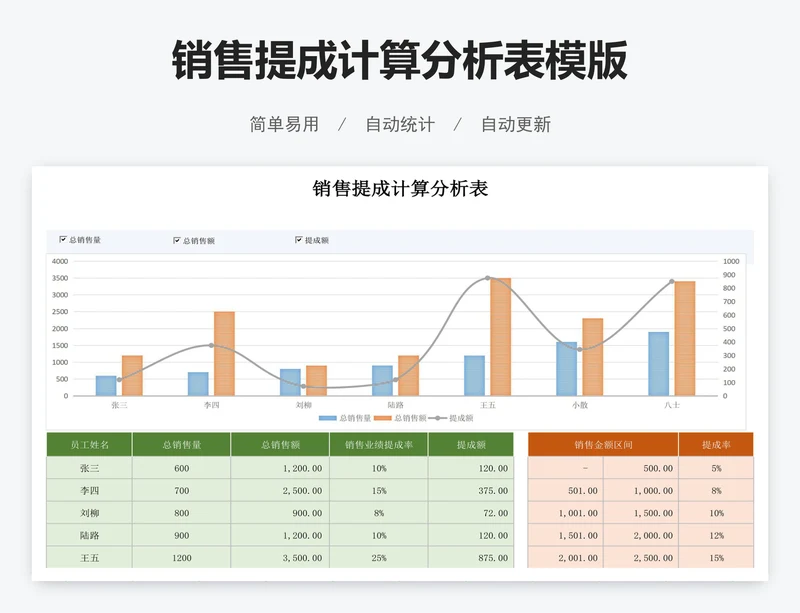
Task: Click the 张三 name cell in table
Action: point(89,468)
